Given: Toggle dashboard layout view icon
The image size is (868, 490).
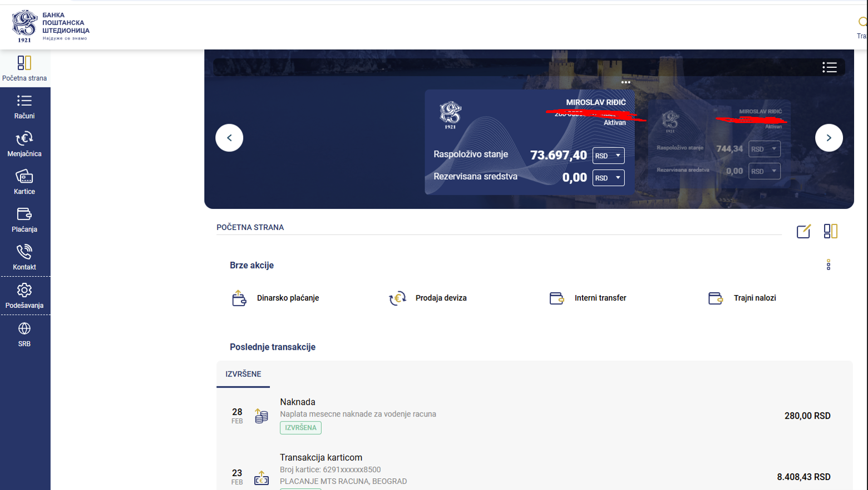Looking at the screenshot, I should tap(830, 231).
